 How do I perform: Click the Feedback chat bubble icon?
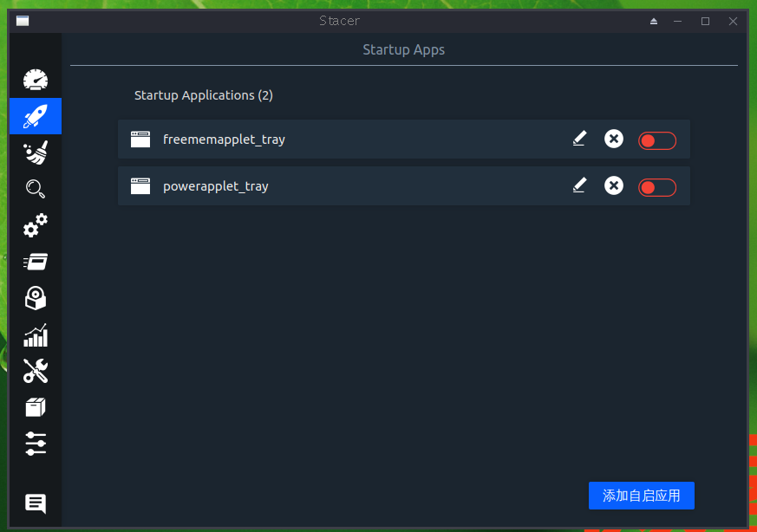pyautogui.click(x=36, y=503)
